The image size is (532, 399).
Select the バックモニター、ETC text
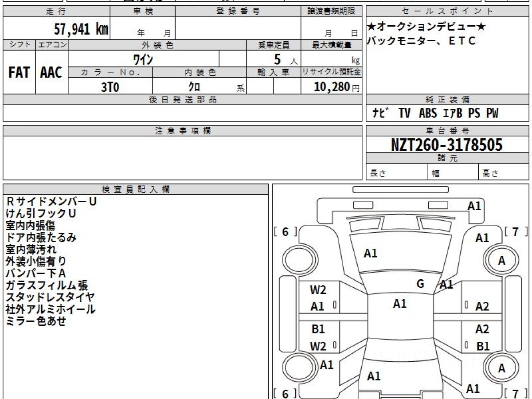(422, 41)
